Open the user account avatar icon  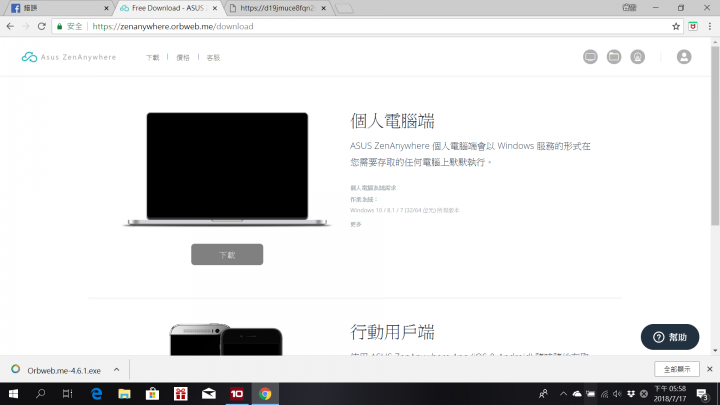click(684, 57)
